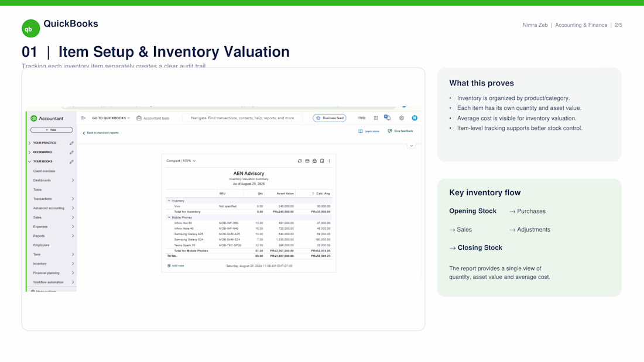Edit YOUR BOOKS section with pencil icon

71,162
